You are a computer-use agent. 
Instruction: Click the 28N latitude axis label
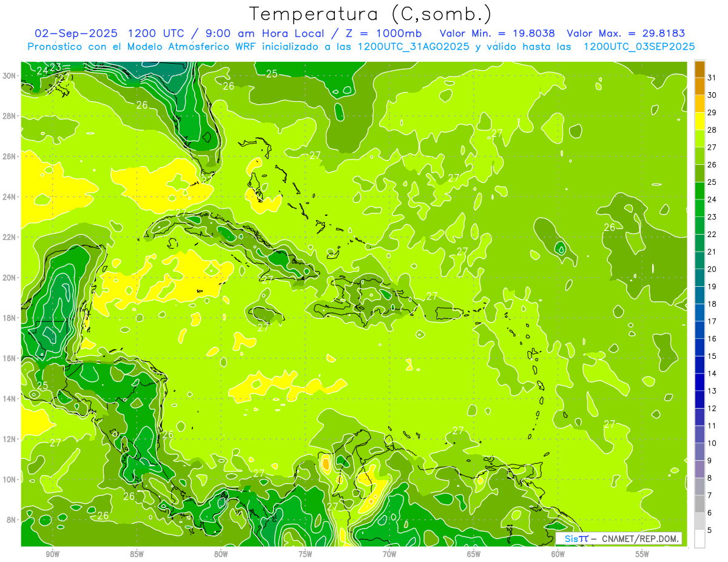pos(10,116)
